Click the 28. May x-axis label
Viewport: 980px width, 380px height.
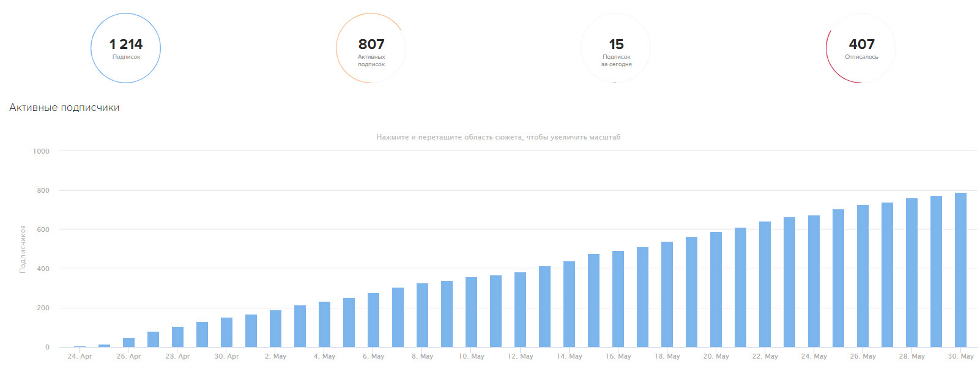point(911,356)
